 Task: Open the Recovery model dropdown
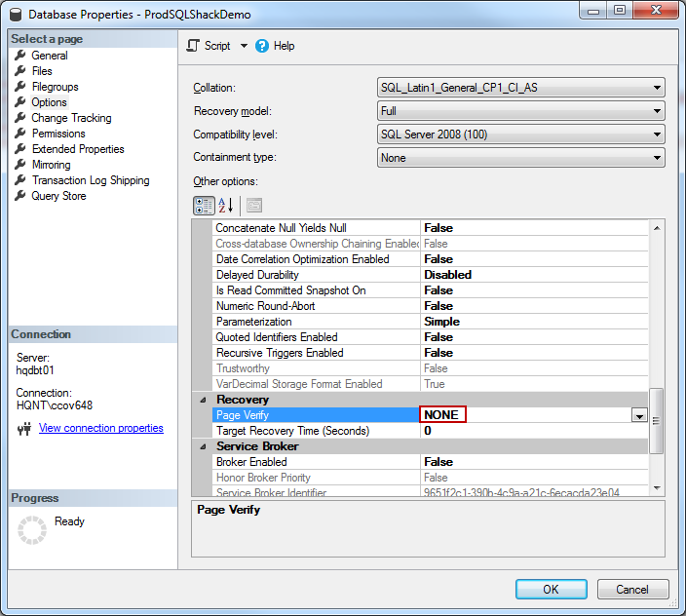(658, 111)
